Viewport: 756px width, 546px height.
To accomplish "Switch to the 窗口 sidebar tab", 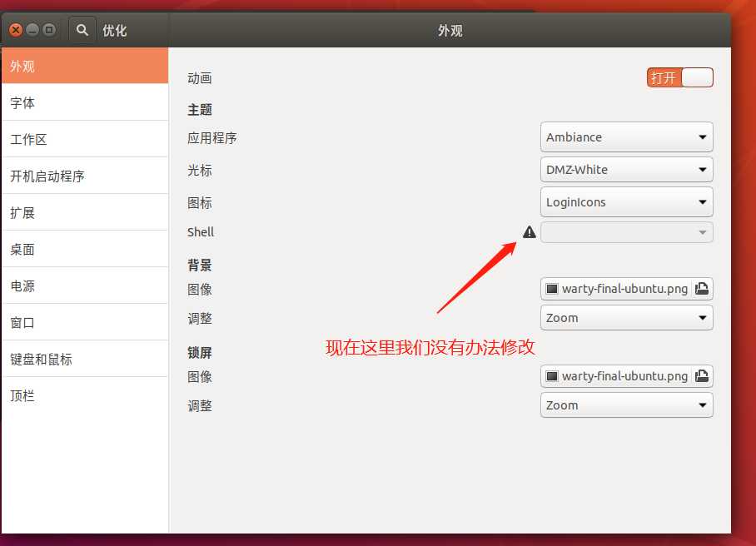I will coord(85,322).
